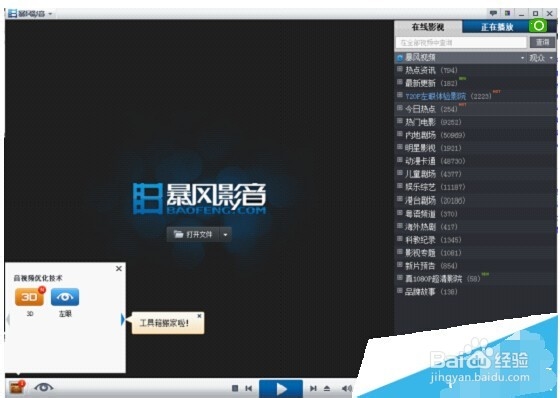Skip to the previous track
Image resolution: width=560 pixels, height=398 pixels.
249,388
